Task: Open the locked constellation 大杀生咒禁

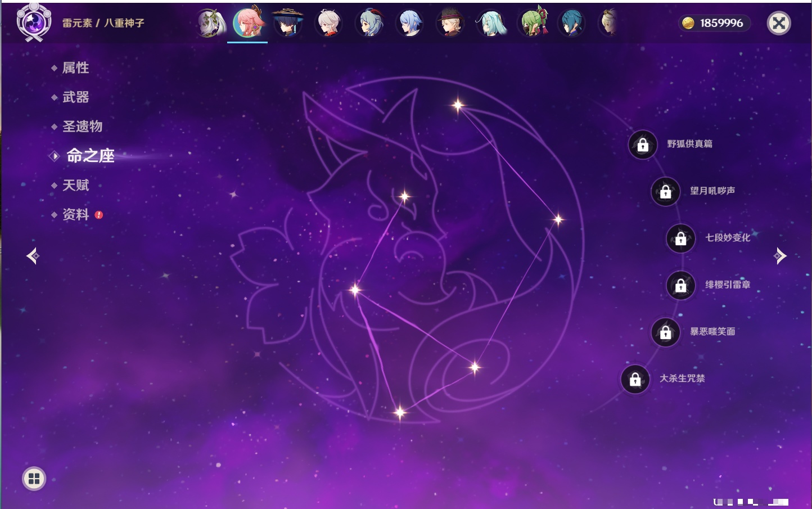Action: (635, 379)
